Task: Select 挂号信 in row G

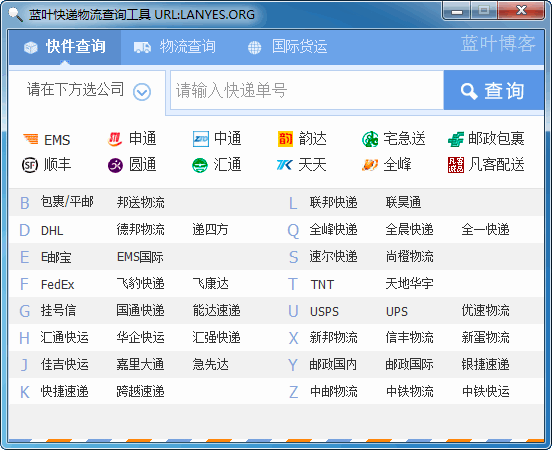Action: coord(58,311)
